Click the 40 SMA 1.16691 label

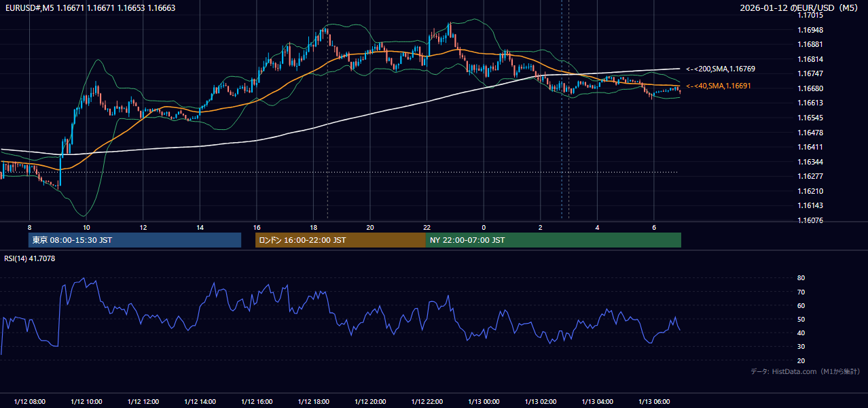coord(719,86)
